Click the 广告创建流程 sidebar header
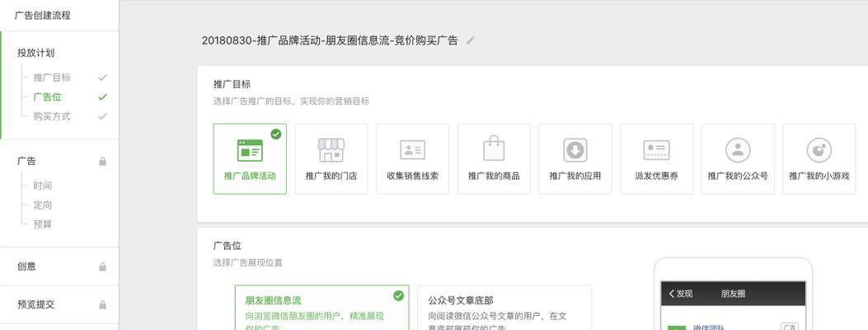Screen dimensions: 868x330 tap(43, 16)
